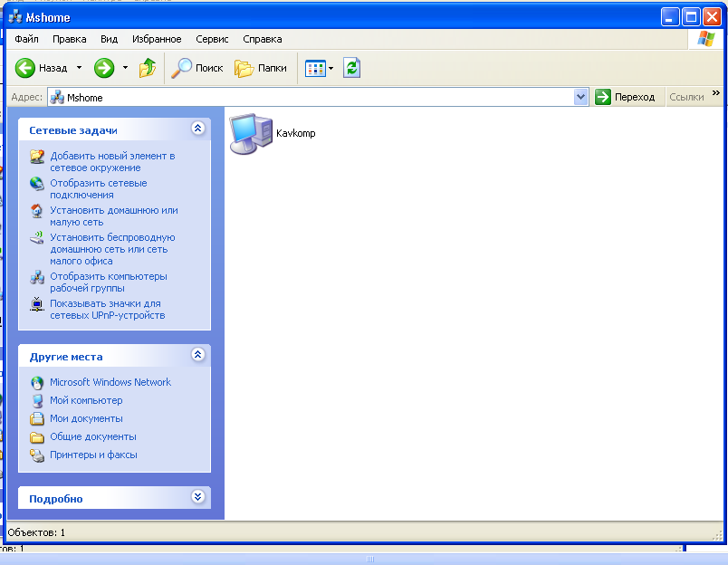Click the Мои документы folder icon

37,418
